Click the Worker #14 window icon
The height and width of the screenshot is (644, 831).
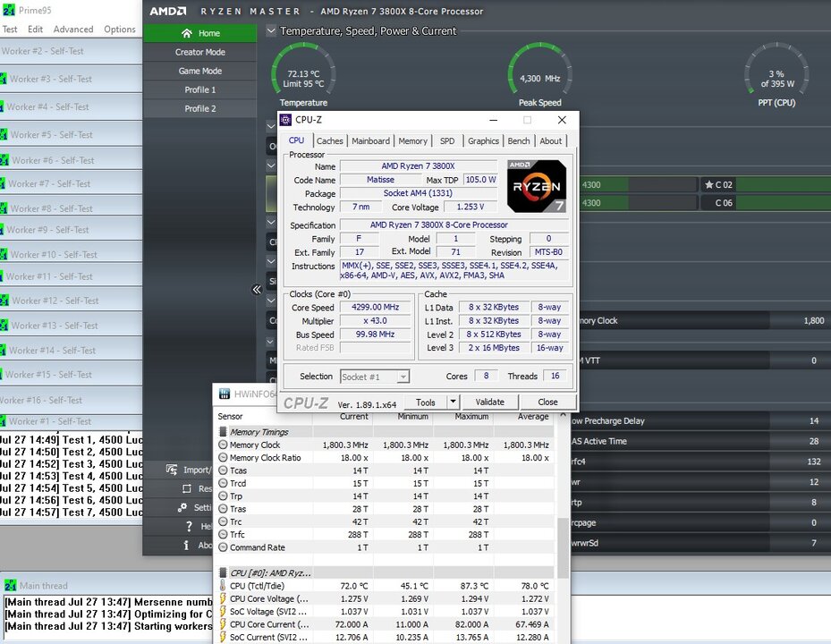click(x=4, y=351)
